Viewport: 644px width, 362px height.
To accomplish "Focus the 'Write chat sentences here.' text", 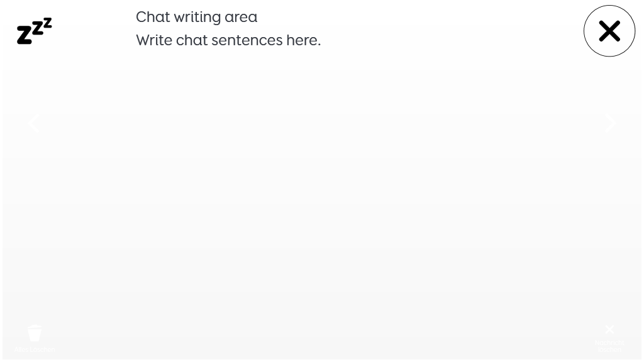I will pos(228,40).
